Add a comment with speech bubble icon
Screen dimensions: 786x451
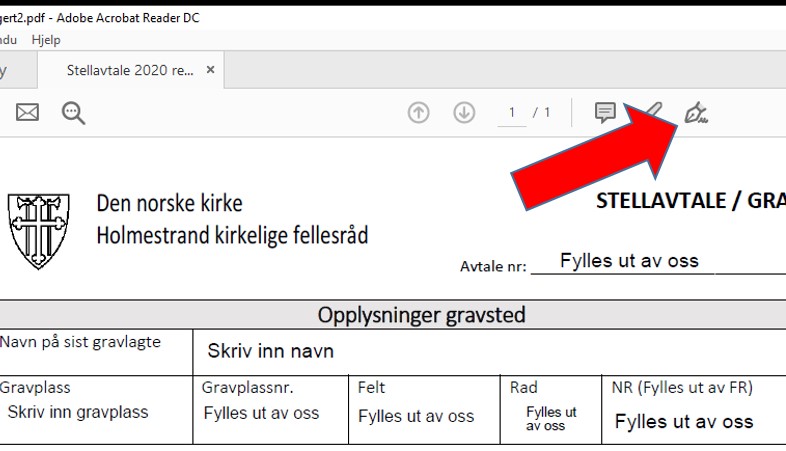click(x=605, y=112)
